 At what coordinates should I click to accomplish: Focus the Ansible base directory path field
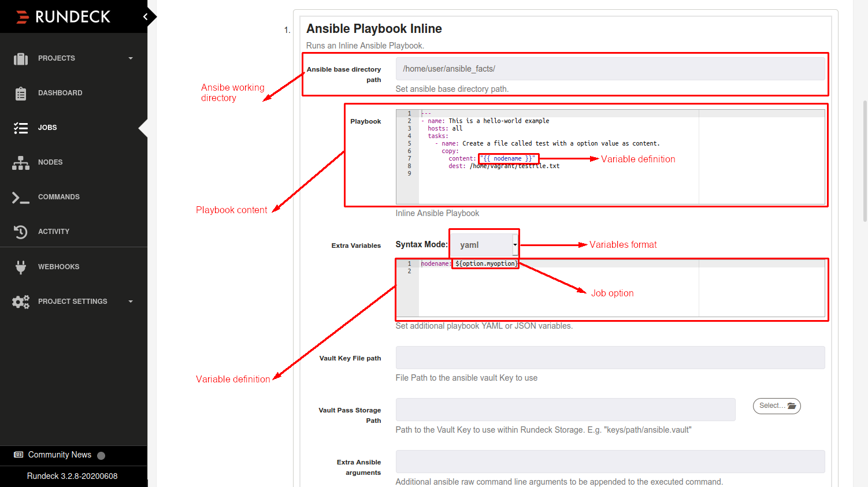click(x=610, y=69)
